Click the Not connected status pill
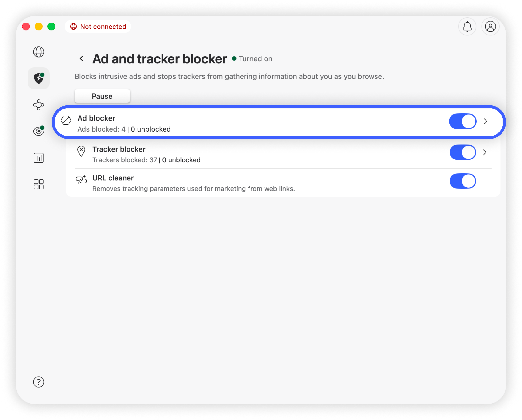This screenshot has width=522, height=420. 98,27
